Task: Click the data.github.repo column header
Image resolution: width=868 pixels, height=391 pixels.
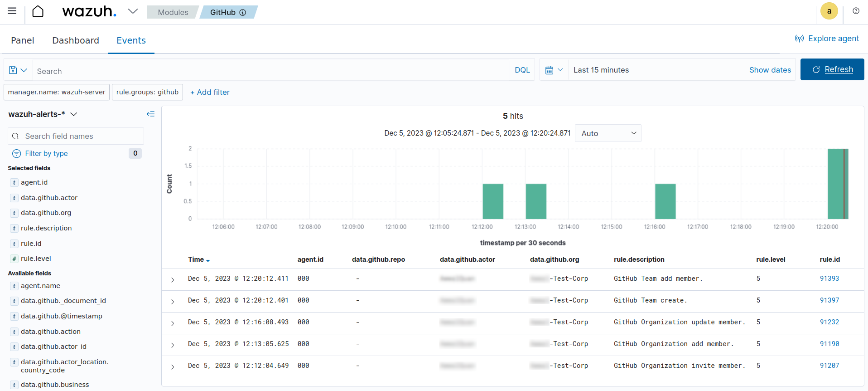Action: pyautogui.click(x=378, y=259)
